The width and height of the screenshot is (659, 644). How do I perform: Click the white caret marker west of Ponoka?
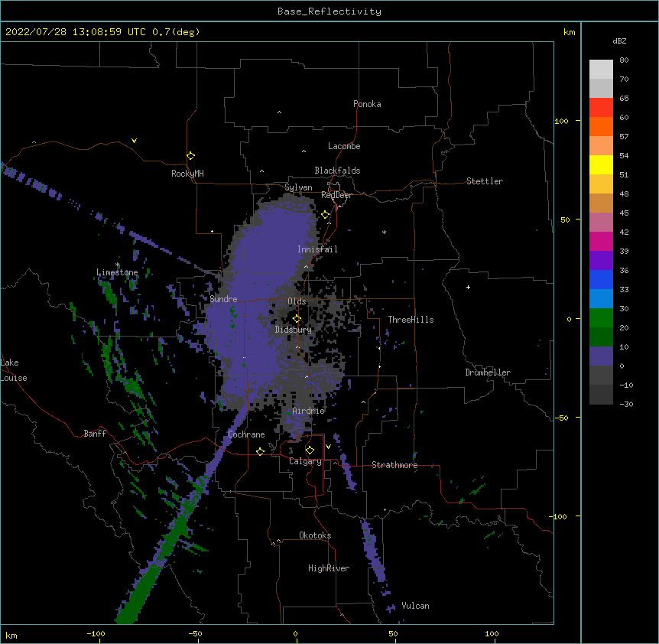279,112
